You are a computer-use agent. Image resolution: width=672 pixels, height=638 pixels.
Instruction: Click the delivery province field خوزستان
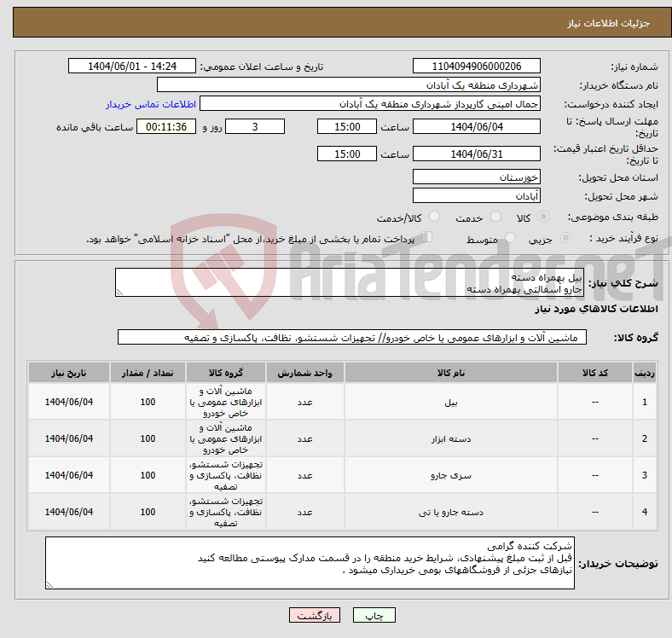coord(476,177)
